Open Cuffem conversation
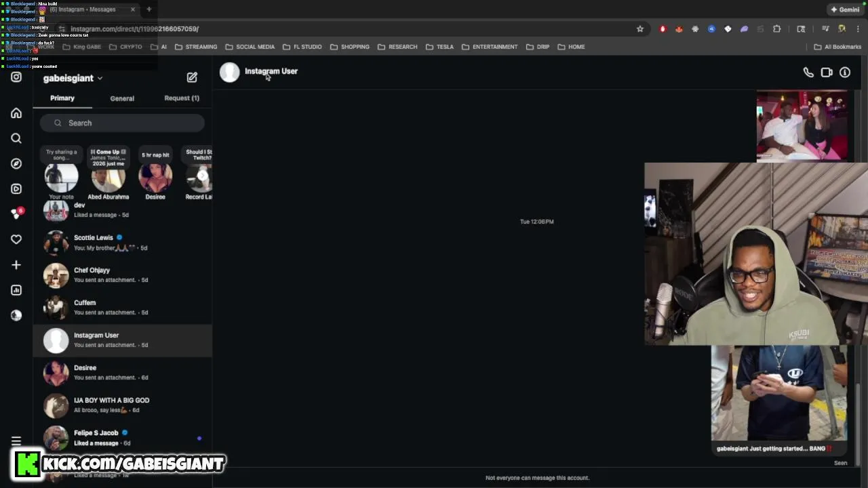Viewport: 868px width, 488px height. click(x=123, y=308)
